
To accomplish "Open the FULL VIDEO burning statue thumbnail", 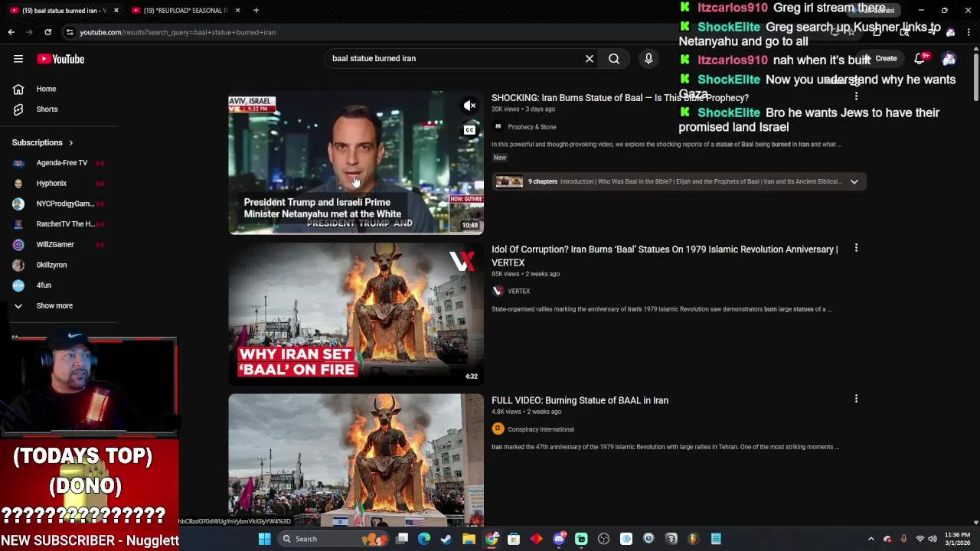I will pos(356,460).
